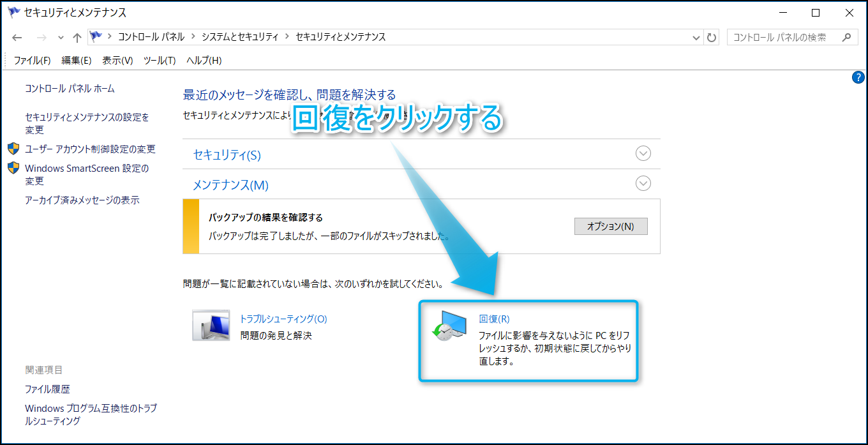
Task: Open the recent locations dropdown arrow
Action: [x=61, y=38]
